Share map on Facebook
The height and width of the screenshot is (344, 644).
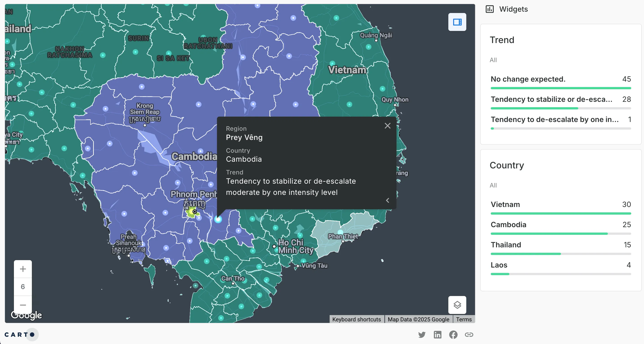453,335
